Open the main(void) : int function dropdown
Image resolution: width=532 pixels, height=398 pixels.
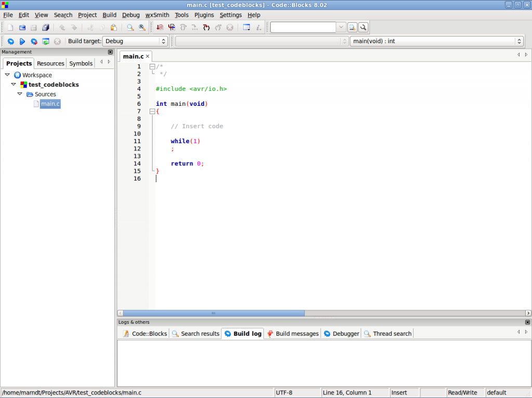pos(436,42)
